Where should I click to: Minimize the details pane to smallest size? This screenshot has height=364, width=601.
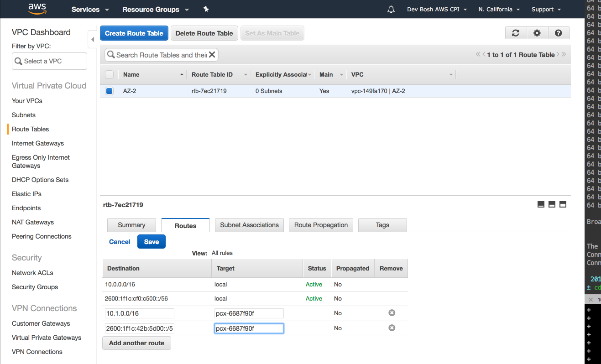tap(541, 205)
